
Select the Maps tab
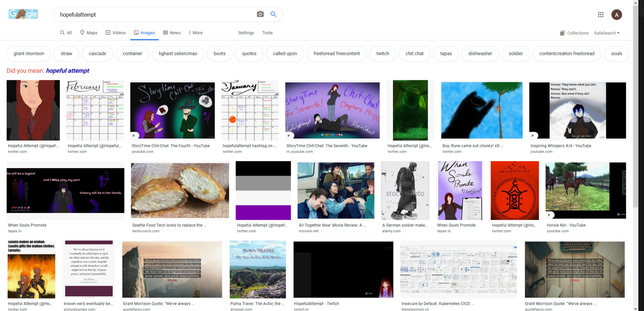coord(89,33)
